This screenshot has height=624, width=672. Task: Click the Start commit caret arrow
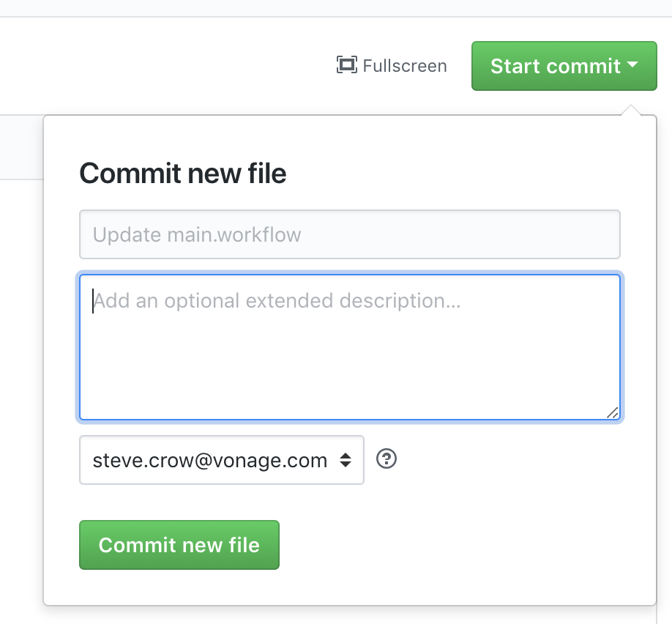[x=632, y=64]
